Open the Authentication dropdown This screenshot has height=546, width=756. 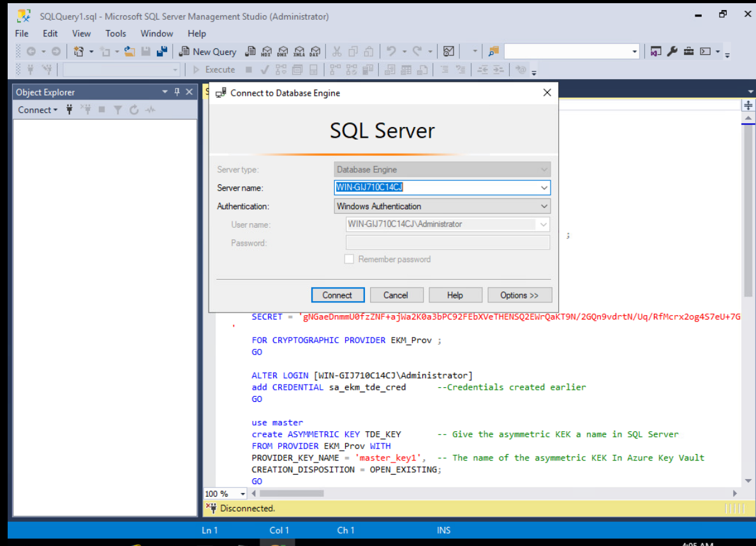click(544, 206)
